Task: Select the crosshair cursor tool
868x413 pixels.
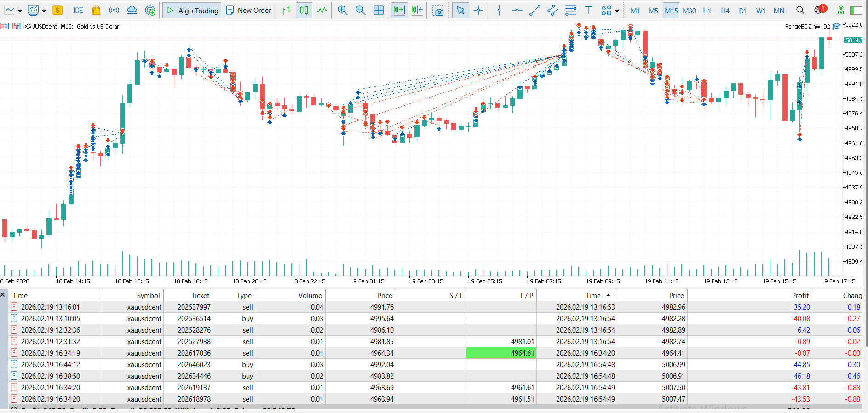Action: tap(478, 10)
